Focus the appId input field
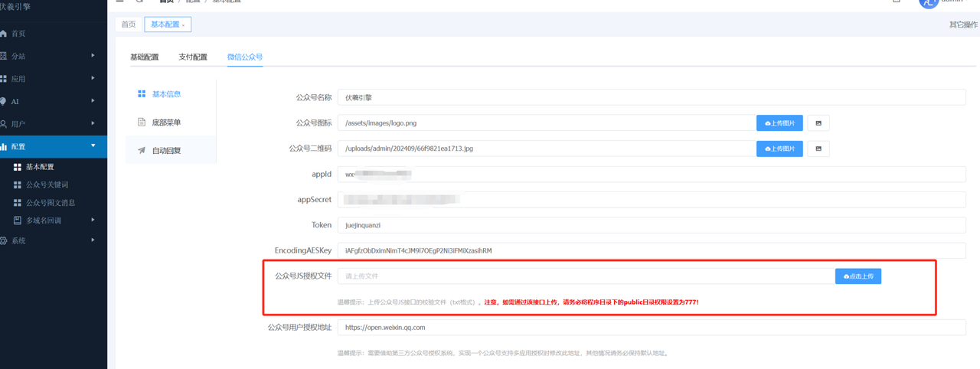 pos(652,174)
